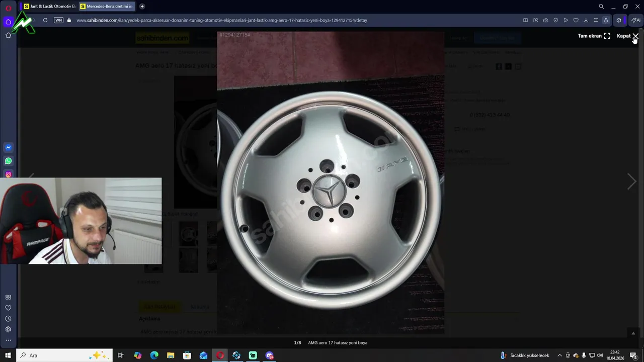Open microphone tray icon

tap(584, 355)
